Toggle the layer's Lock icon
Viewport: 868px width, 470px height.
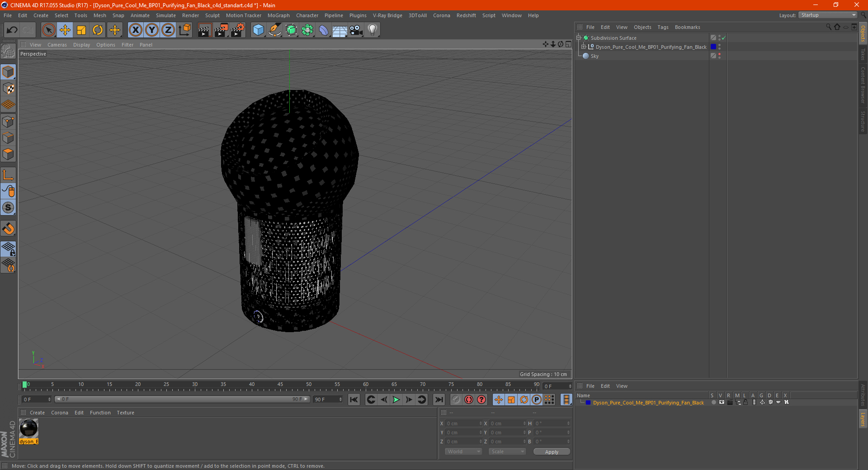click(x=745, y=402)
